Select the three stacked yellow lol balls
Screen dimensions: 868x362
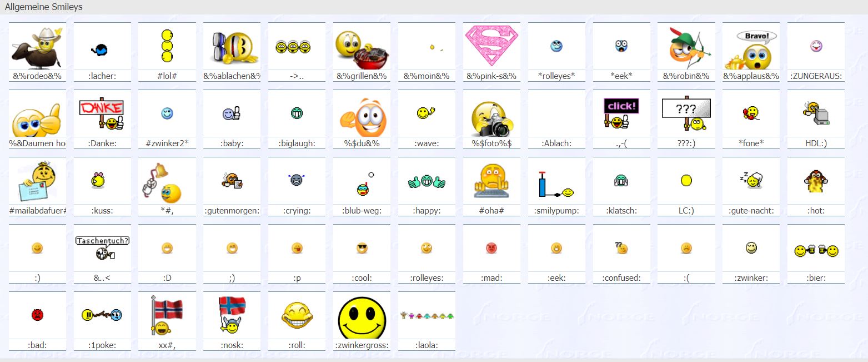167,46
